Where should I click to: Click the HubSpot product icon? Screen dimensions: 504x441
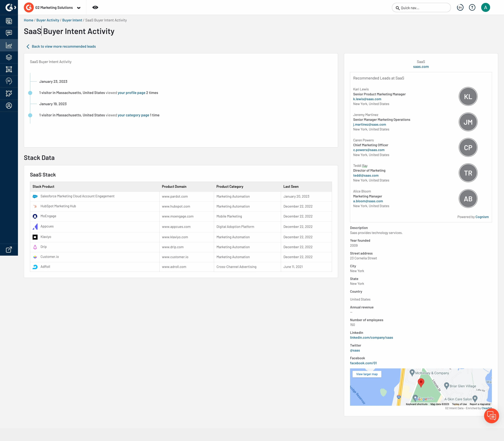pos(35,206)
